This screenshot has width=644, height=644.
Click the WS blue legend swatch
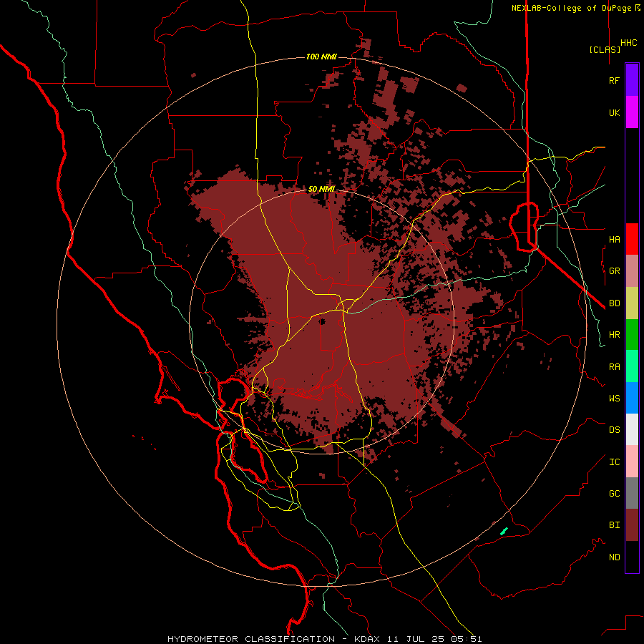[632, 398]
